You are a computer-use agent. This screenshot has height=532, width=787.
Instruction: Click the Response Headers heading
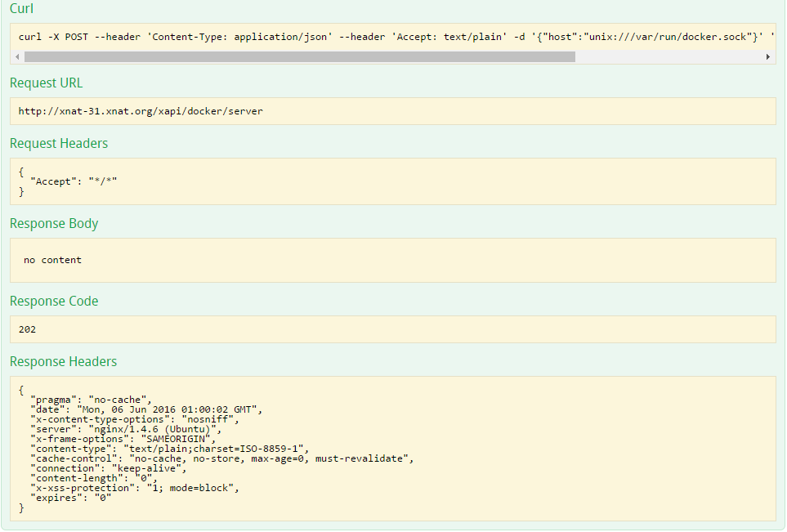pos(63,362)
